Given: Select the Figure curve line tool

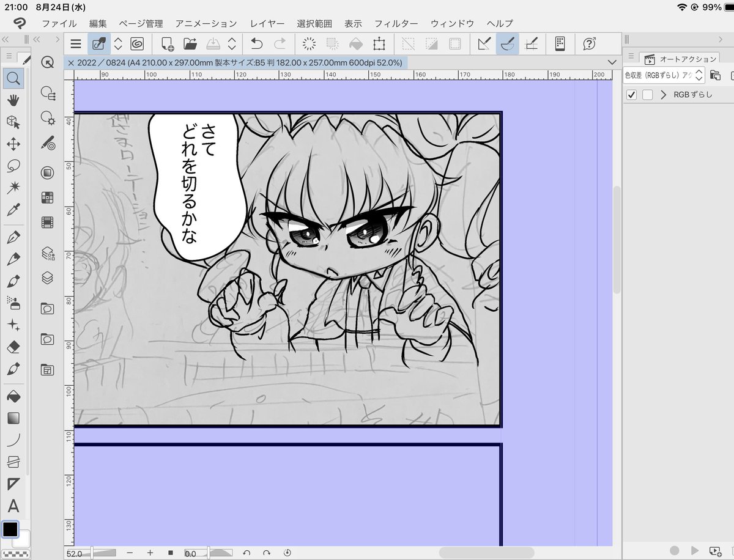Looking at the screenshot, I should tap(13, 440).
